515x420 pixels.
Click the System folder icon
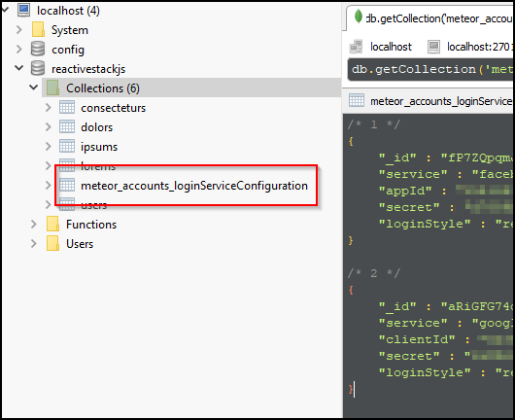(x=38, y=30)
